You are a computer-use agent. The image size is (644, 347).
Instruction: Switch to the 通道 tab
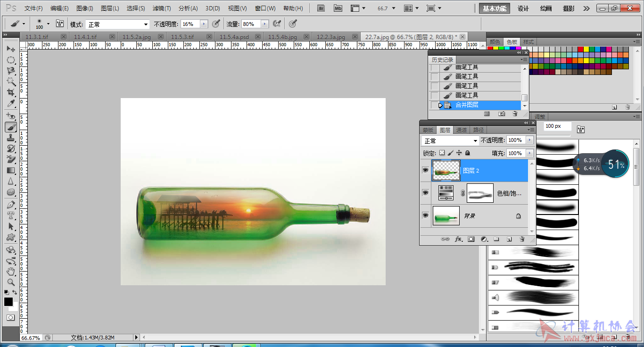[x=462, y=130]
